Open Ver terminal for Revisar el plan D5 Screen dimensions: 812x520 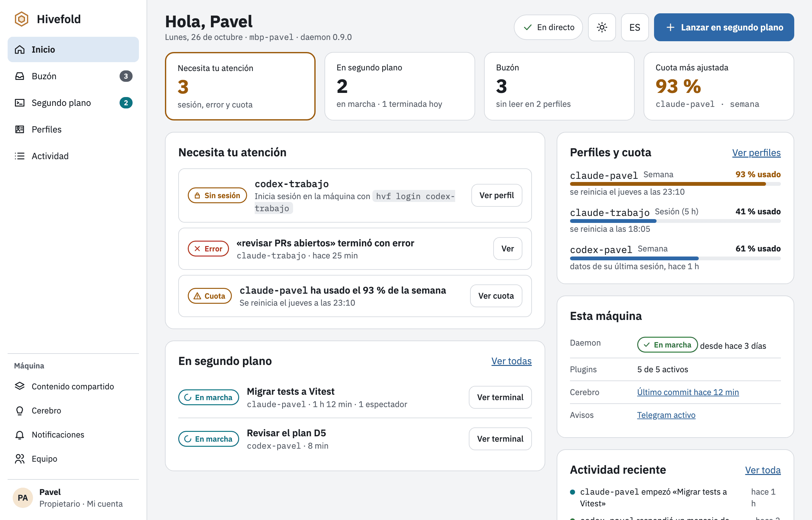pyautogui.click(x=500, y=439)
